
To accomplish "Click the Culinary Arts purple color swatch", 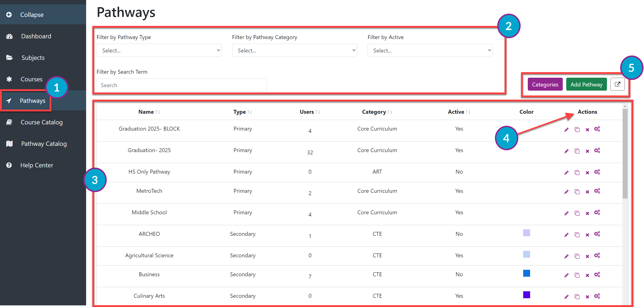I will pyautogui.click(x=526, y=295).
